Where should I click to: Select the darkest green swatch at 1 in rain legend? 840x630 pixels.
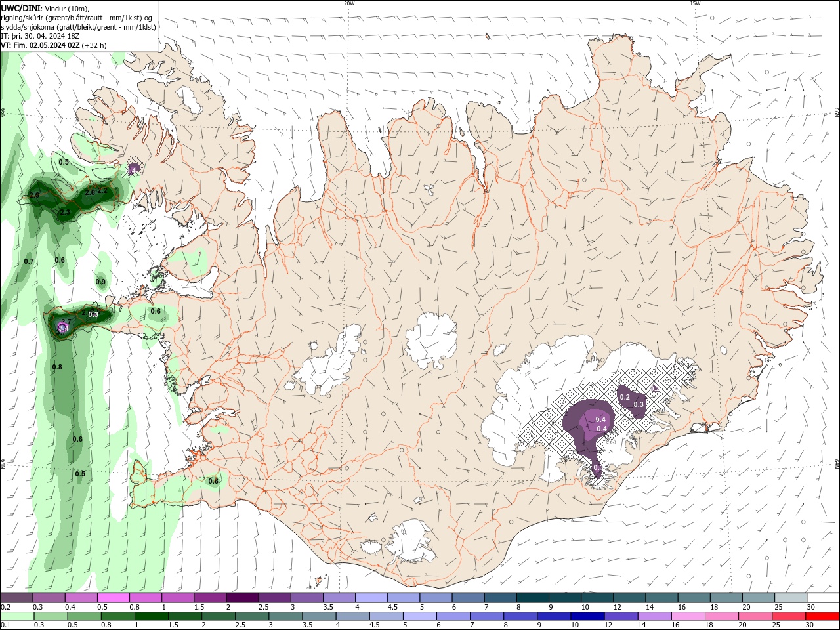152,616
